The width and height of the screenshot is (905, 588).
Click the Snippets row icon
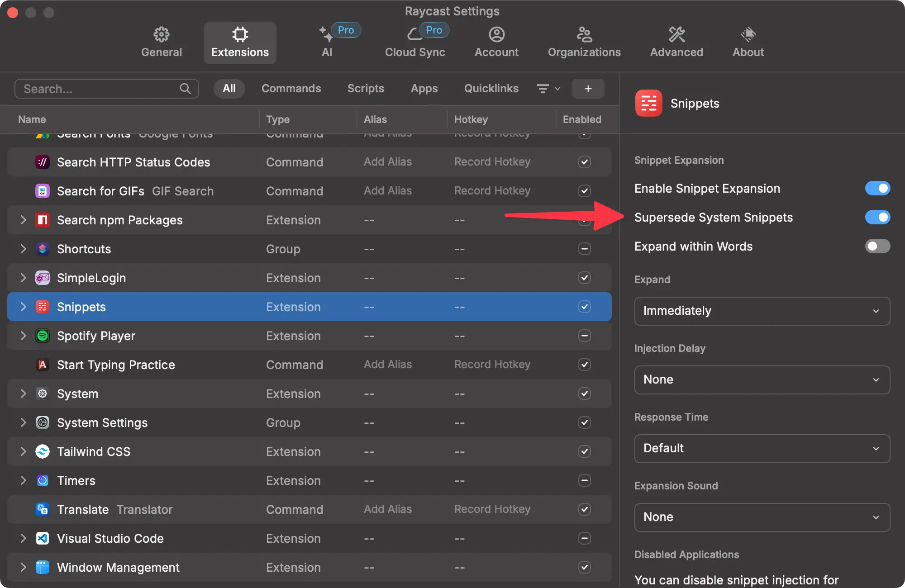click(43, 307)
